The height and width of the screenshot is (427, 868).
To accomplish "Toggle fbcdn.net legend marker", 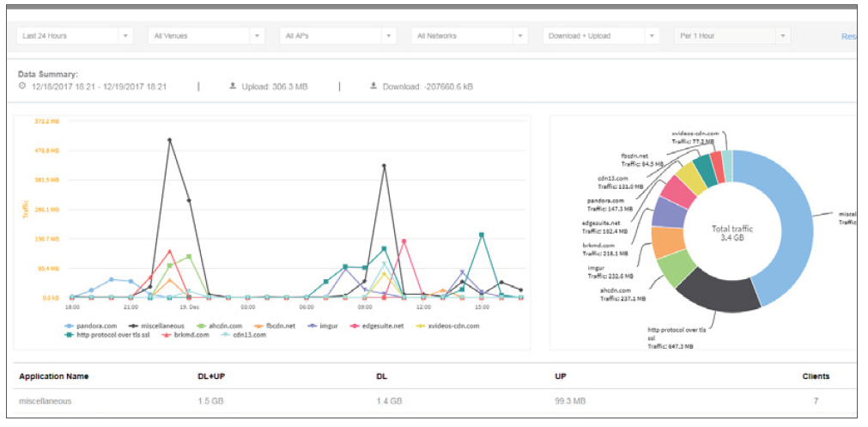I will 277,326.
